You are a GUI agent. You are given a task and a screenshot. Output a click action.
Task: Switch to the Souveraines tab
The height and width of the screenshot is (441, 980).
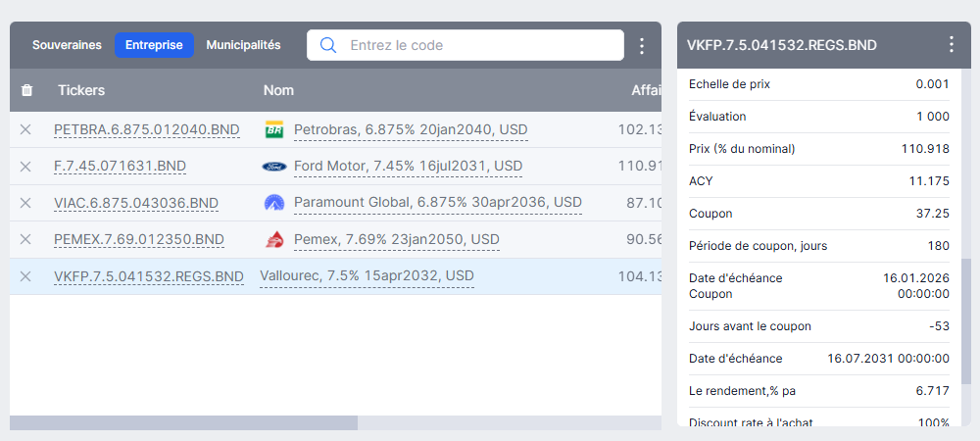point(67,45)
